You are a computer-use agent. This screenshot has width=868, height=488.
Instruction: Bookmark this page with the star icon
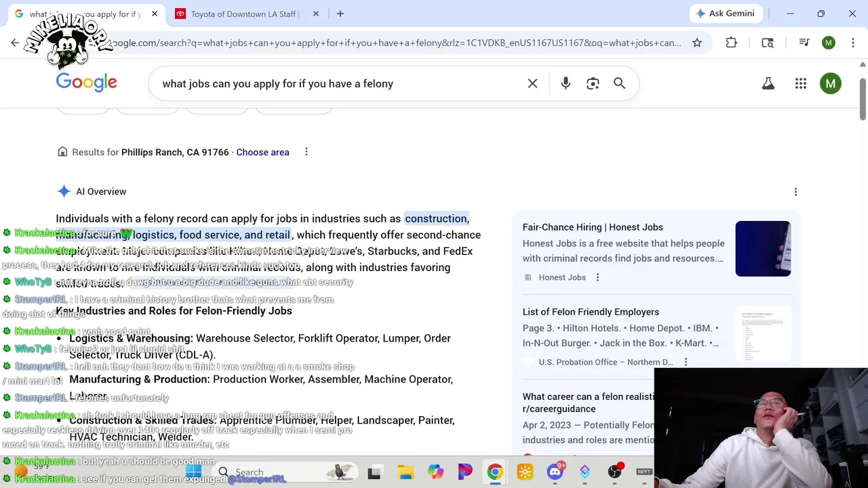[x=697, y=43]
